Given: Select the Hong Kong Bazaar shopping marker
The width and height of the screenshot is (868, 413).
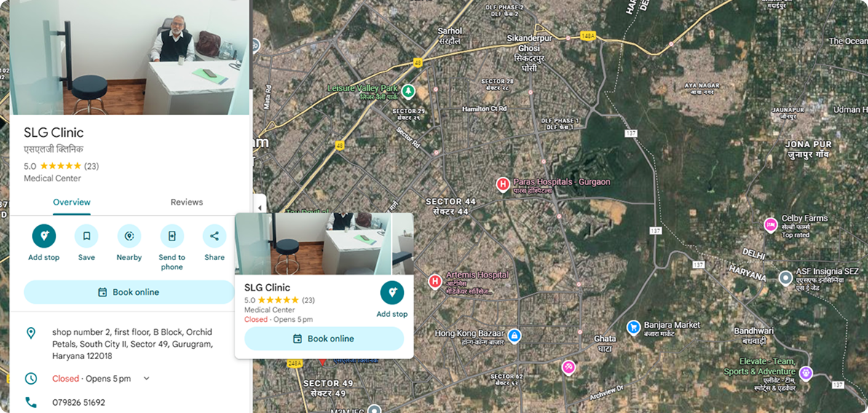Looking at the screenshot, I should click(514, 336).
